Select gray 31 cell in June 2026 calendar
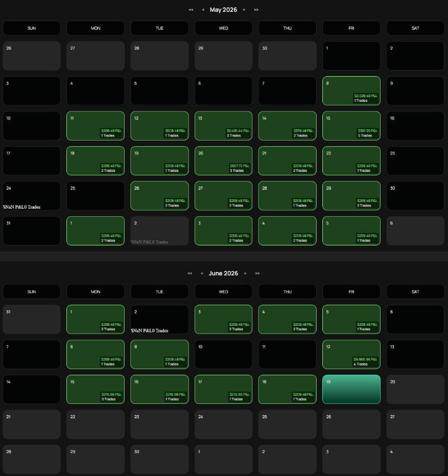The width and height of the screenshot is (448, 476). (32, 320)
